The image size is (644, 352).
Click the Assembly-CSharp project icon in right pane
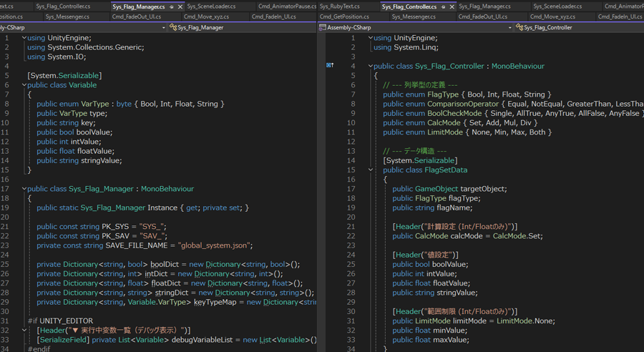pos(322,27)
